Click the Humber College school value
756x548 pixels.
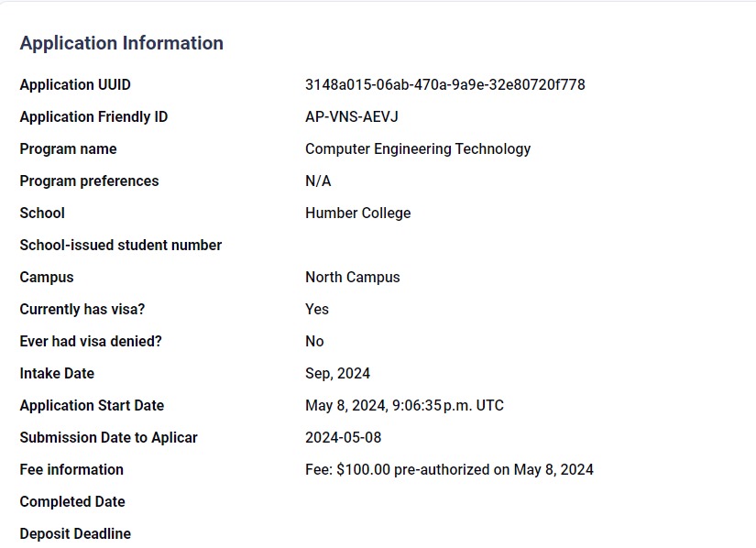click(x=357, y=213)
